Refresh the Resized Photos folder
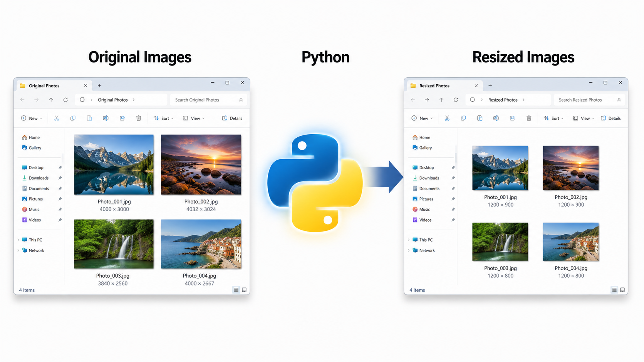This screenshot has width=644, height=362. tap(456, 100)
